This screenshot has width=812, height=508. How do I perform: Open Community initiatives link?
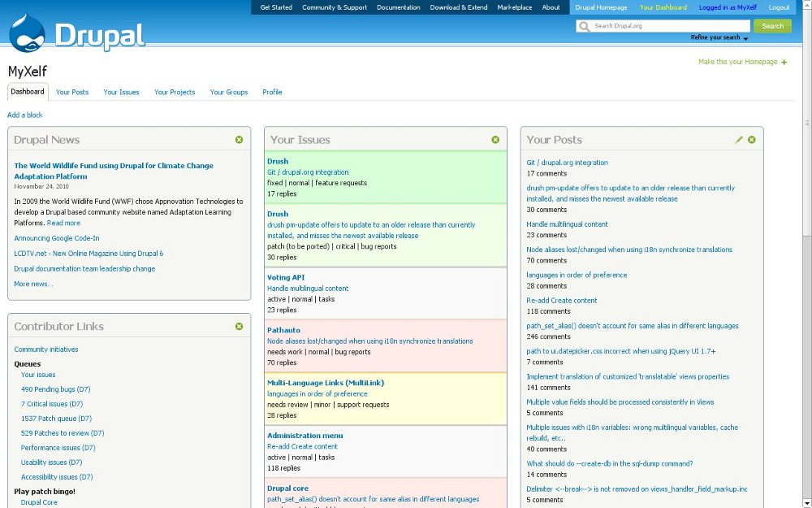[46, 350]
